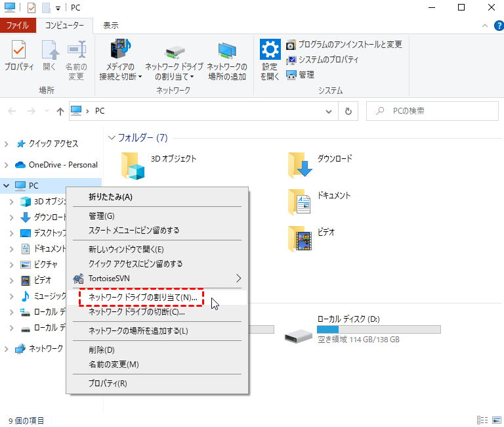
Task: Click the PCの検索 search box
Action: point(432,111)
